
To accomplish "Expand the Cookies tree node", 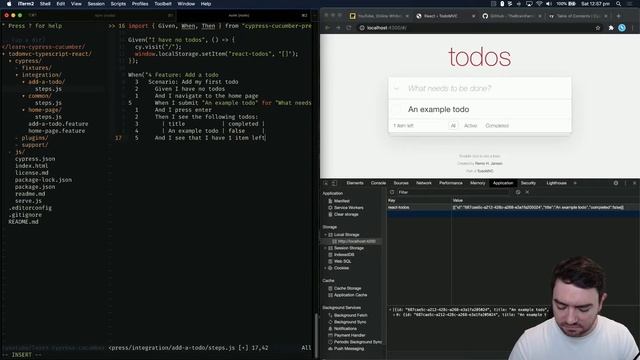I will click(x=325, y=268).
